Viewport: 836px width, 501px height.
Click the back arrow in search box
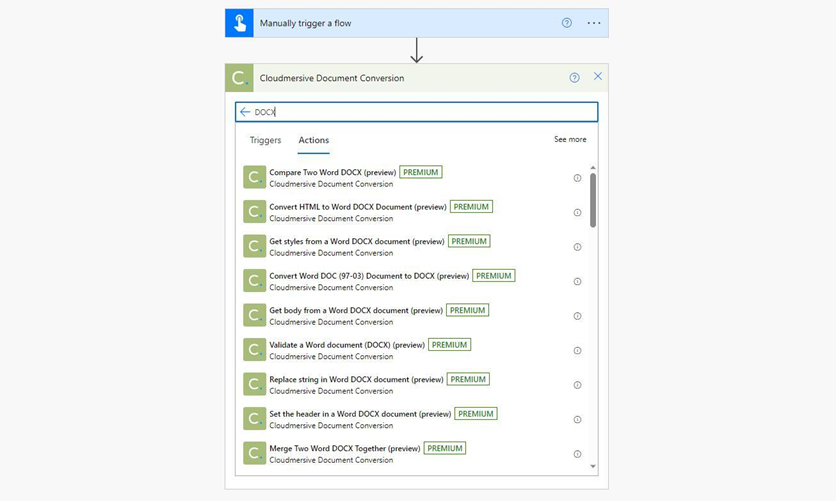point(245,112)
